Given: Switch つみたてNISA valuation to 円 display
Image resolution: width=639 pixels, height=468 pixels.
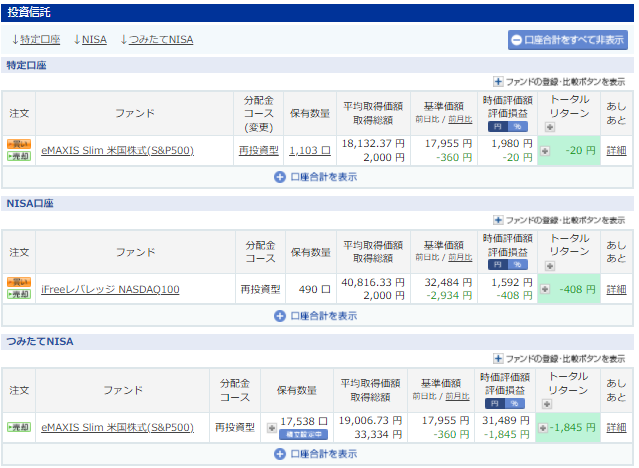Looking at the screenshot, I should point(495,404).
